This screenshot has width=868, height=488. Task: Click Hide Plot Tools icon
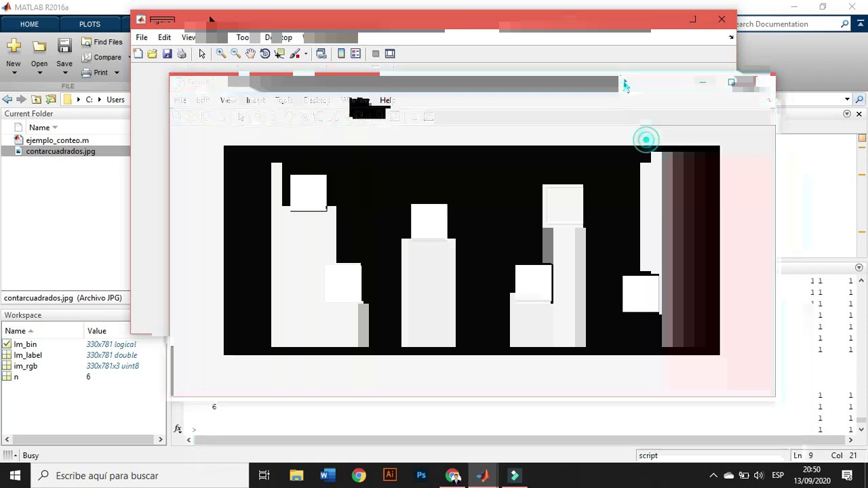(x=375, y=54)
